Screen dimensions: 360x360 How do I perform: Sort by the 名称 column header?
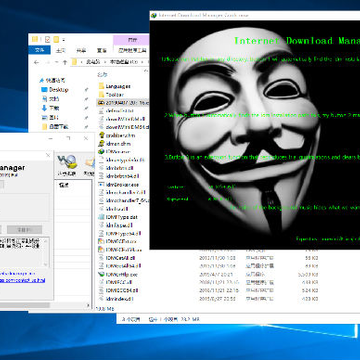(x=101, y=75)
